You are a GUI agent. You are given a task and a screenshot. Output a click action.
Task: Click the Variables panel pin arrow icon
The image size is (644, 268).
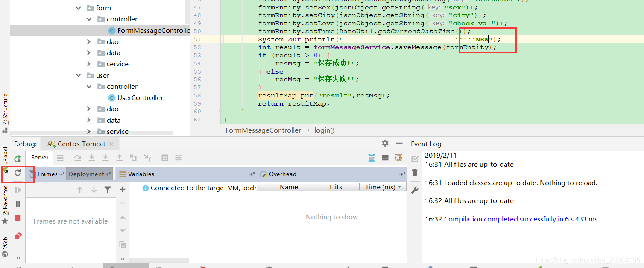coord(252,174)
